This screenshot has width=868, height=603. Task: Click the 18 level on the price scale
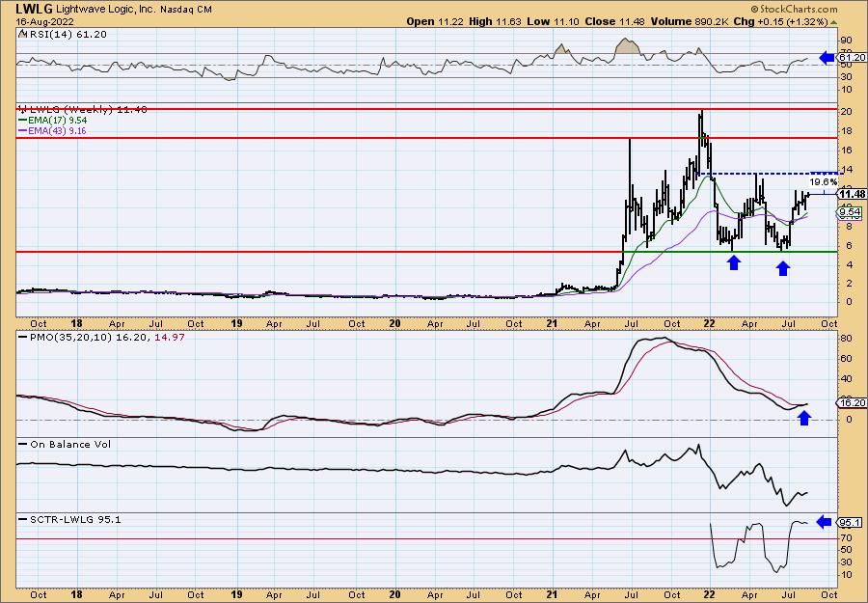tap(847, 131)
